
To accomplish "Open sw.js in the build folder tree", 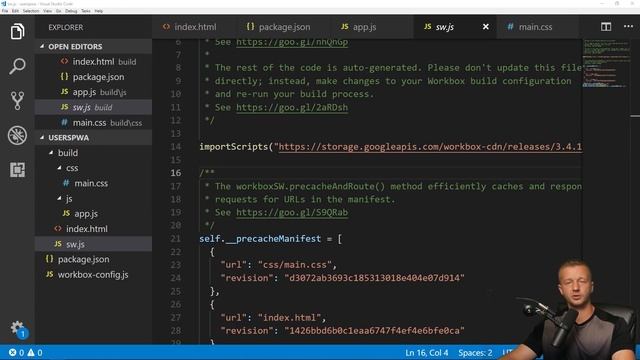I will click(x=93, y=244).
